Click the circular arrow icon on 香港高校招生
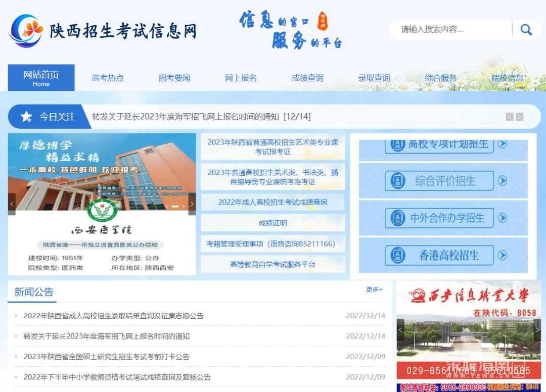Screen dimensions: 546x392 pyautogui.click(x=503, y=255)
